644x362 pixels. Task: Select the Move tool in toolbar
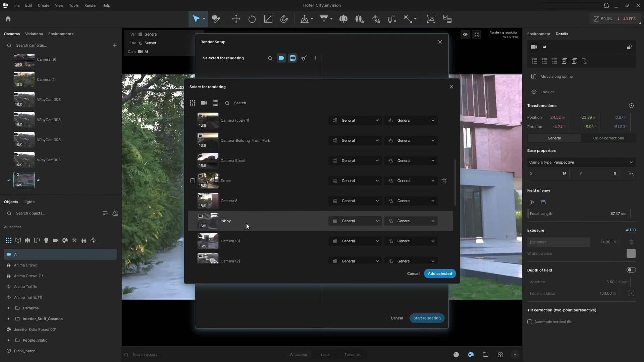[x=236, y=19]
